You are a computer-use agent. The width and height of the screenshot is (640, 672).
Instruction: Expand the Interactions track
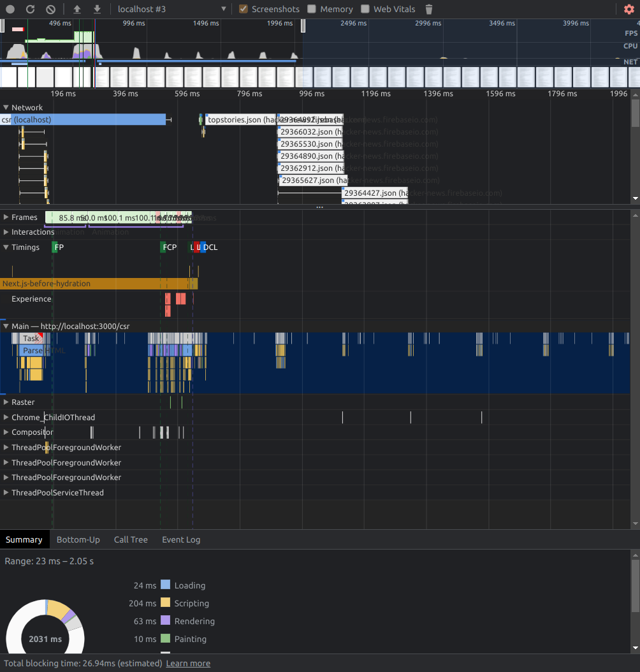pos(6,232)
